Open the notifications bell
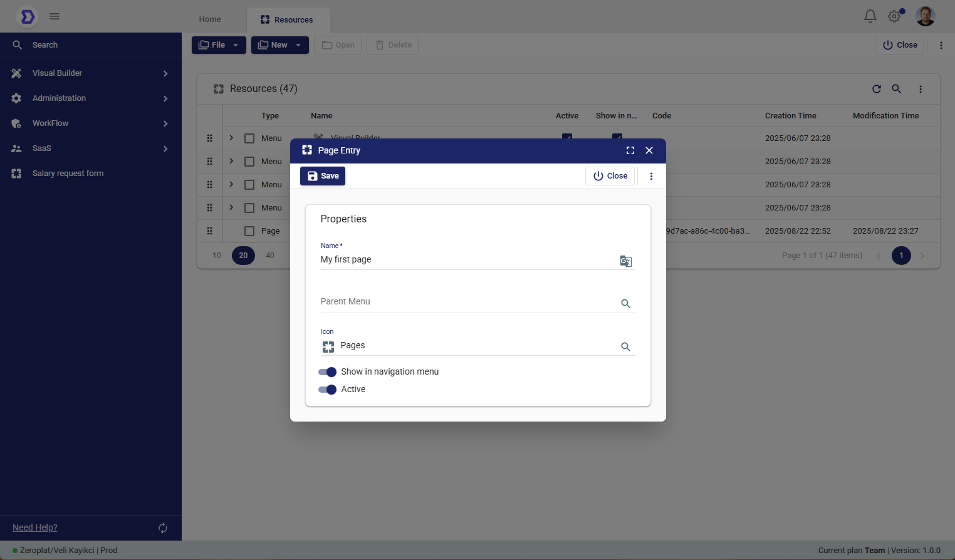Image resolution: width=955 pixels, height=560 pixels. [x=870, y=16]
